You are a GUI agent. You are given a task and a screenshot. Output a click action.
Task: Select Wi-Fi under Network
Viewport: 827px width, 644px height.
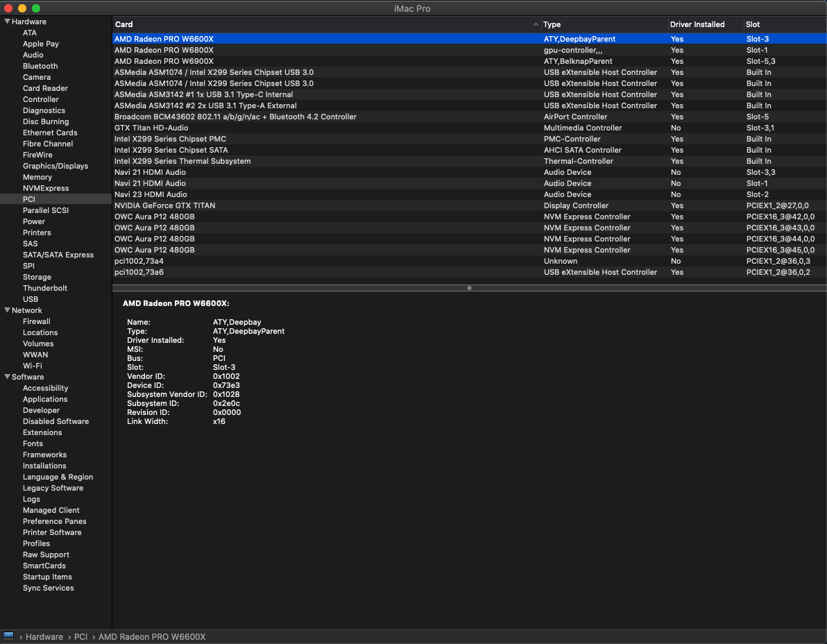[32, 366]
